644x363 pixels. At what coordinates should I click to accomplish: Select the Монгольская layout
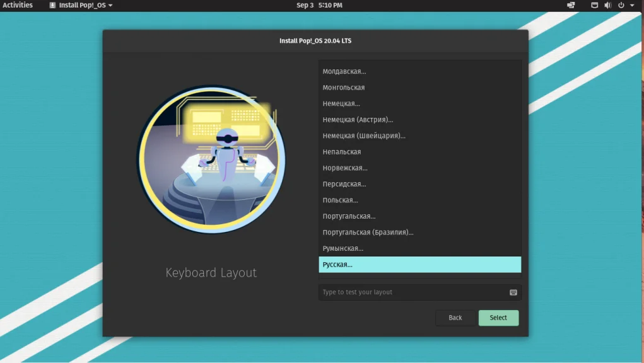click(x=419, y=88)
